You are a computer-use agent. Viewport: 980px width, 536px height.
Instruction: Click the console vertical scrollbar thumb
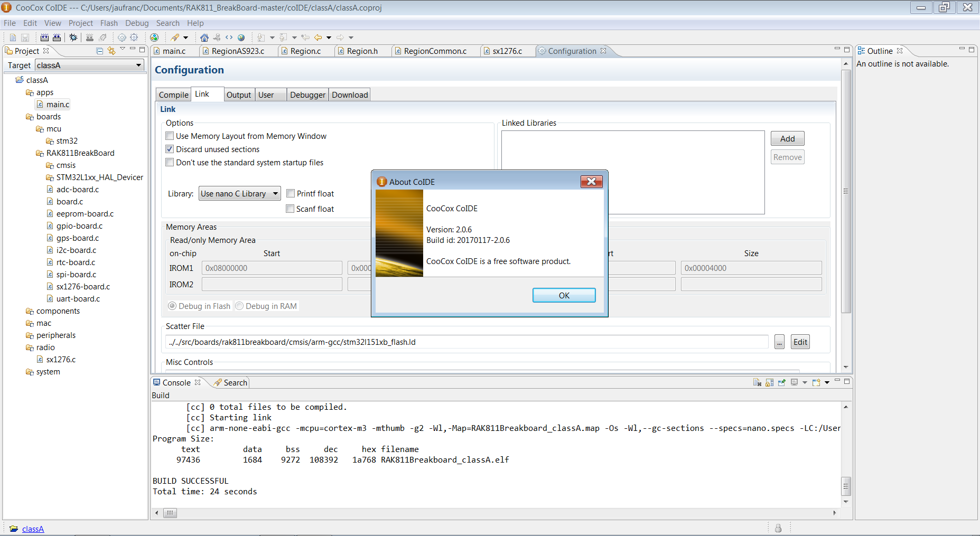(846, 486)
